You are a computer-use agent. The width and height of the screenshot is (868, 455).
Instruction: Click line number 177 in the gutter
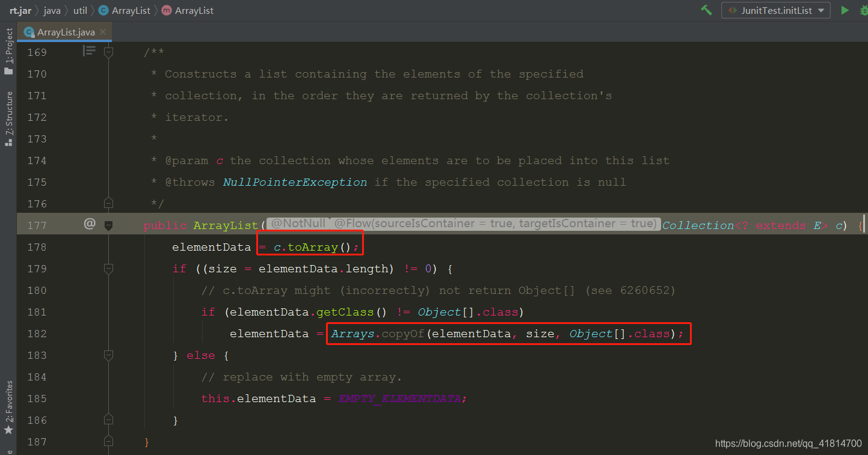click(x=37, y=225)
